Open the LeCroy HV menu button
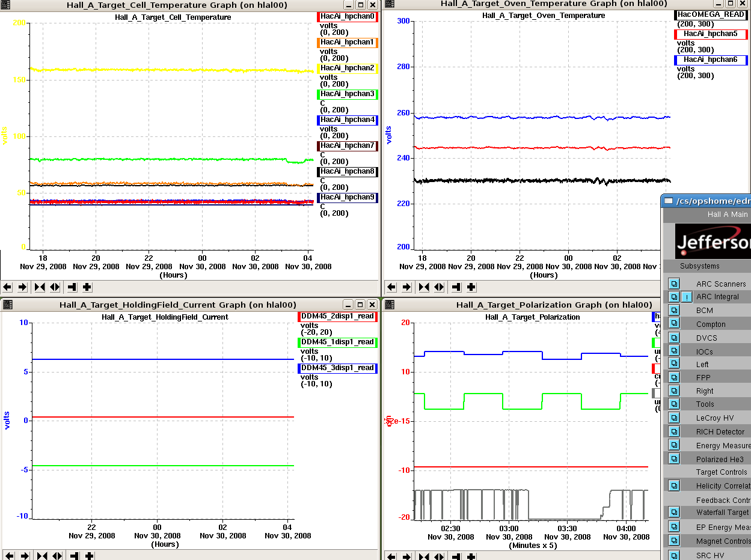 tap(674, 418)
